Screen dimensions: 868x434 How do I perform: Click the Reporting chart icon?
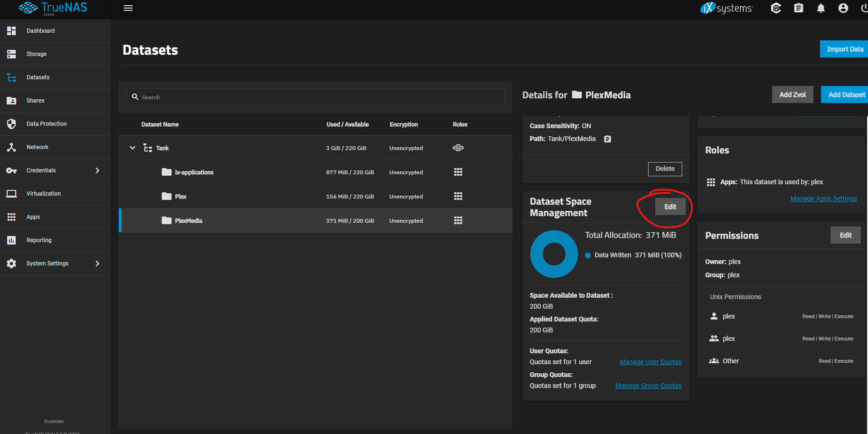[11, 240]
